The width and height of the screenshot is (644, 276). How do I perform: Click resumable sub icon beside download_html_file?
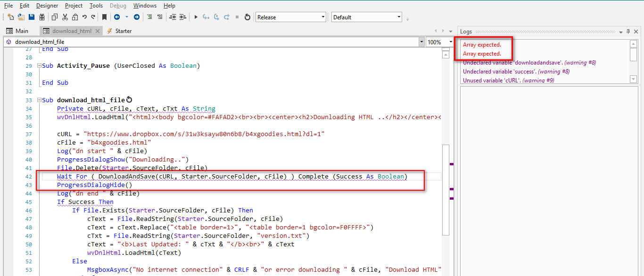(x=129, y=100)
